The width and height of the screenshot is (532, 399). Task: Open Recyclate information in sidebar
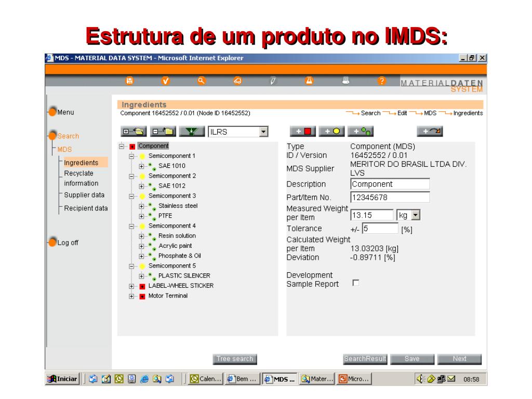pyautogui.click(x=81, y=178)
